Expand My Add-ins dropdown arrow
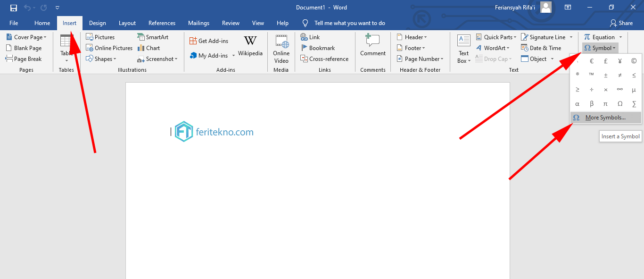 coord(233,56)
